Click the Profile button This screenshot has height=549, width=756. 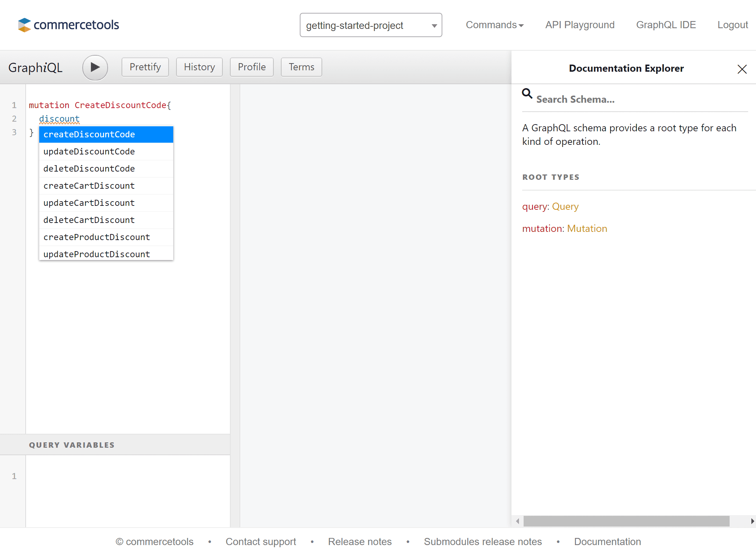(x=252, y=67)
